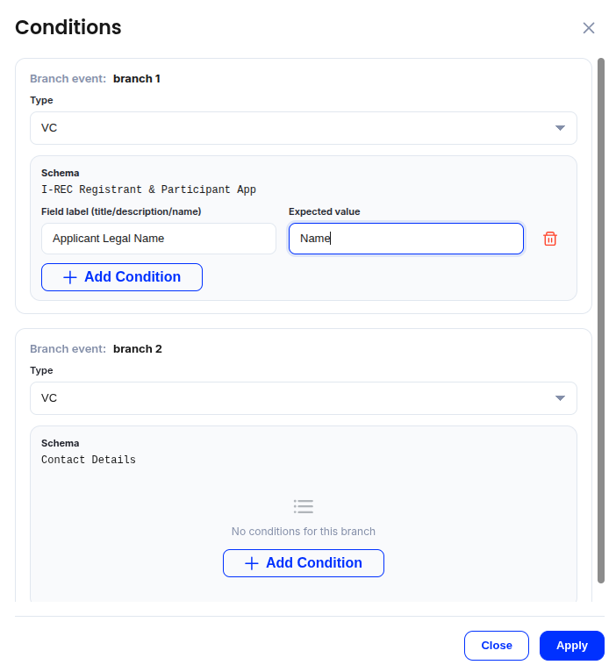Click the 'branch 2' event heading
The image size is (616, 672).
pyautogui.click(x=138, y=349)
